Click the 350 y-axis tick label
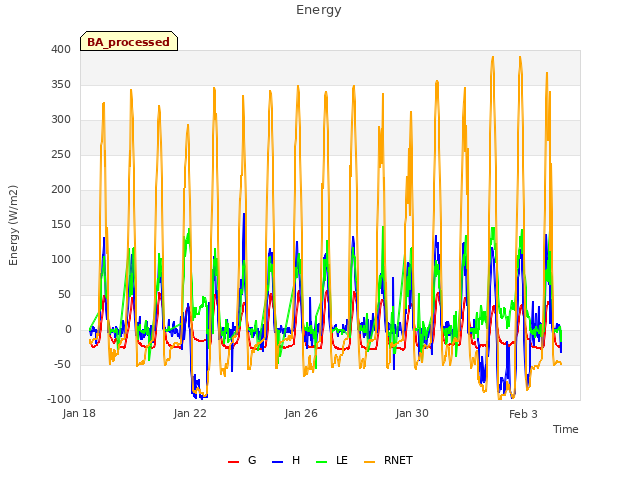This screenshot has width=640, height=480. point(61,84)
